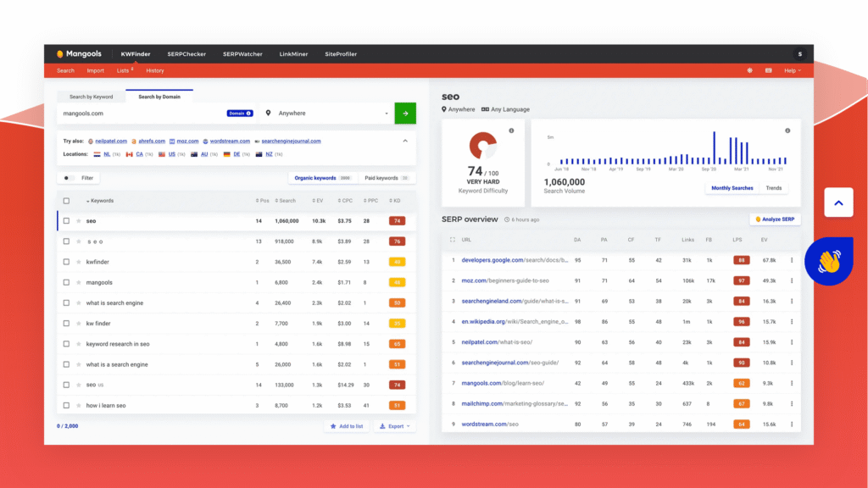868x488 pixels.
Task: Switch to Paid keywords tab
Action: click(386, 178)
